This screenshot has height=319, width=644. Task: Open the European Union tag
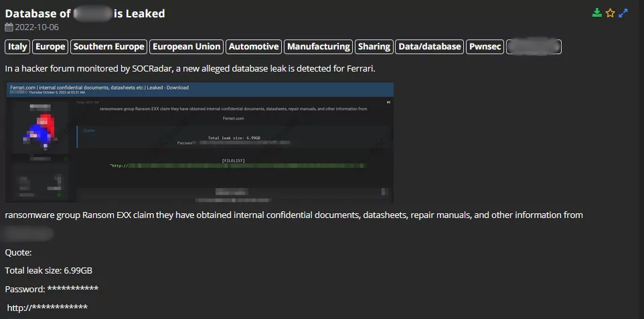pyautogui.click(x=187, y=47)
